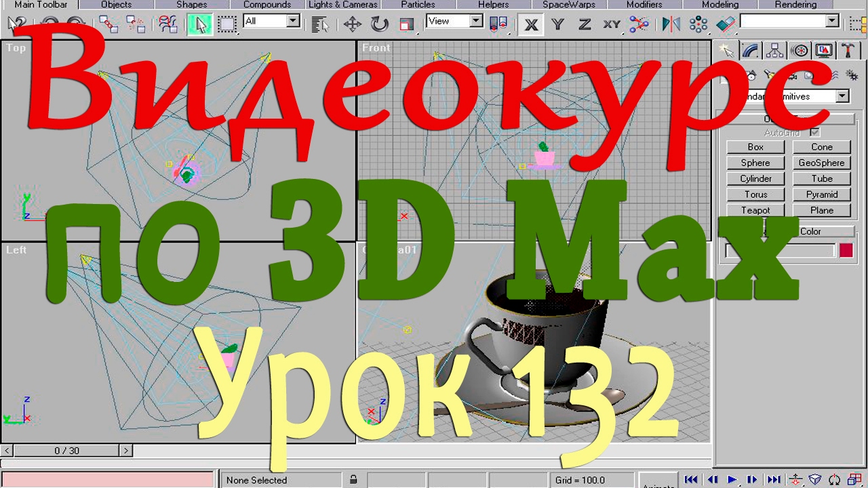Click the Tube primitive button
The image size is (868, 488).
[821, 179]
